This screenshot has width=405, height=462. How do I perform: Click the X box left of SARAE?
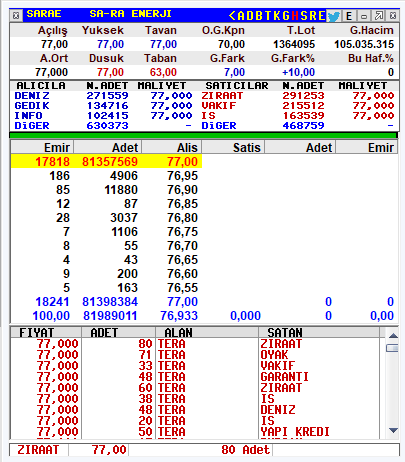[15, 15]
